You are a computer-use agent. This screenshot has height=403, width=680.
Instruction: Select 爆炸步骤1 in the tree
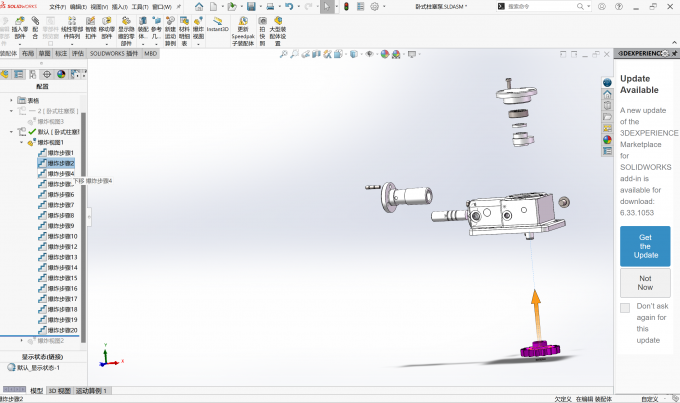(56, 153)
